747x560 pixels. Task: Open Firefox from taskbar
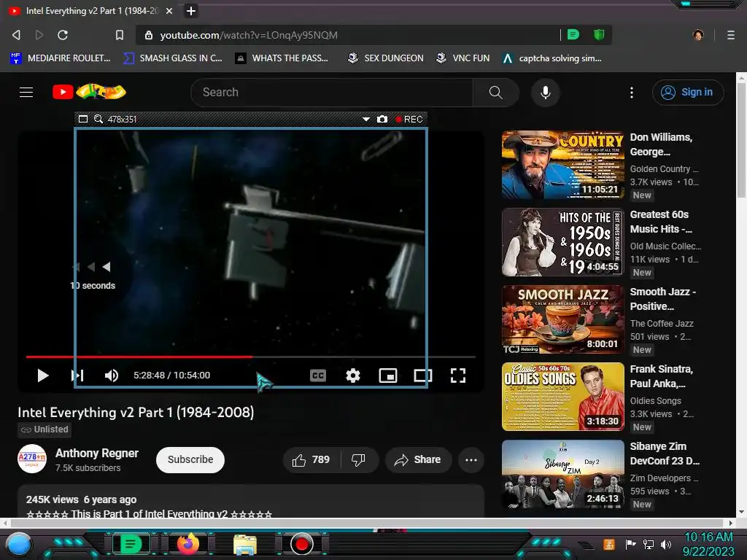click(188, 544)
